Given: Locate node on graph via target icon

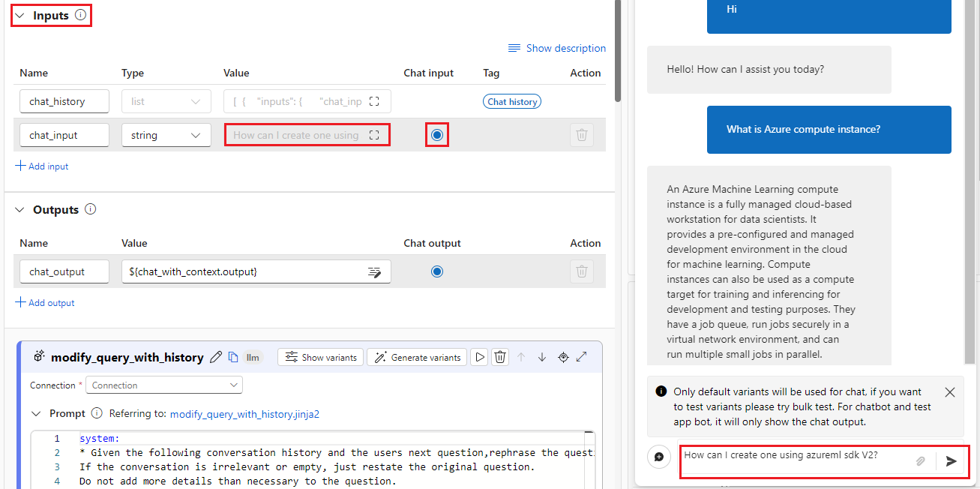Looking at the screenshot, I should [x=563, y=357].
